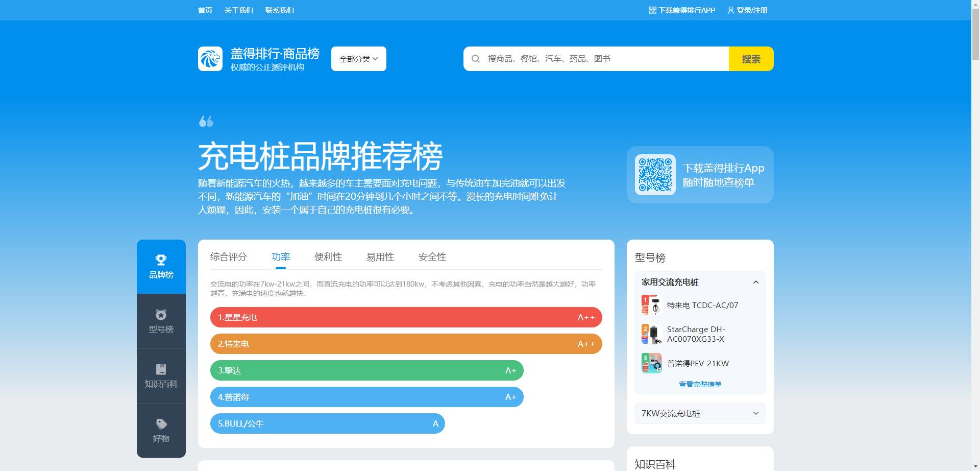The height and width of the screenshot is (471, 980).
Task: Click the 搜索 button
Action: 751,58
